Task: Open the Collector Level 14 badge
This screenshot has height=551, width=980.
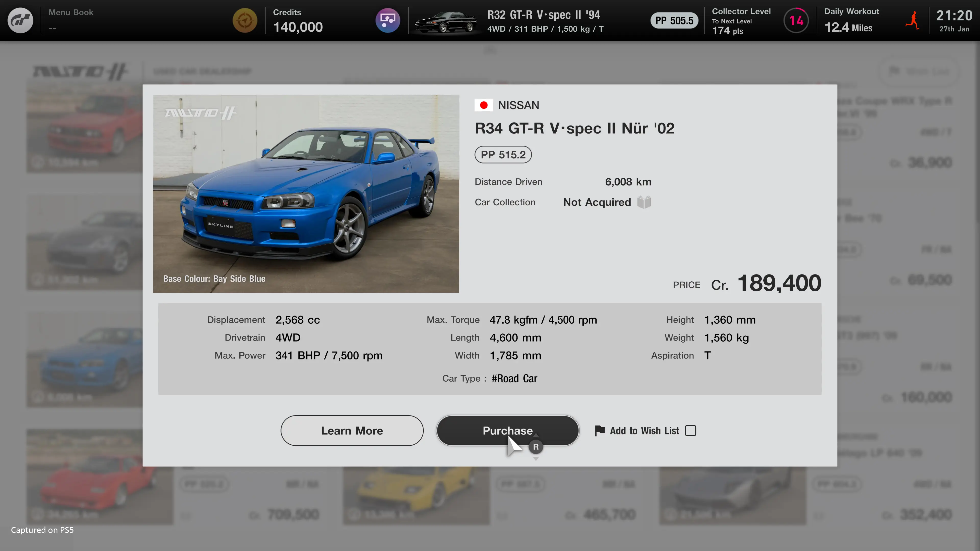Action: (x=796, y=20)
